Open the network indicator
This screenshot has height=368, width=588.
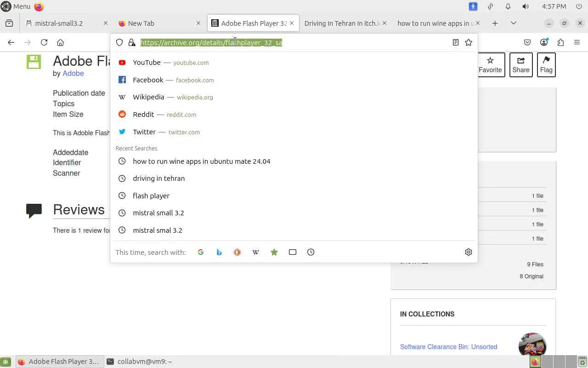[x=491, y=6]
